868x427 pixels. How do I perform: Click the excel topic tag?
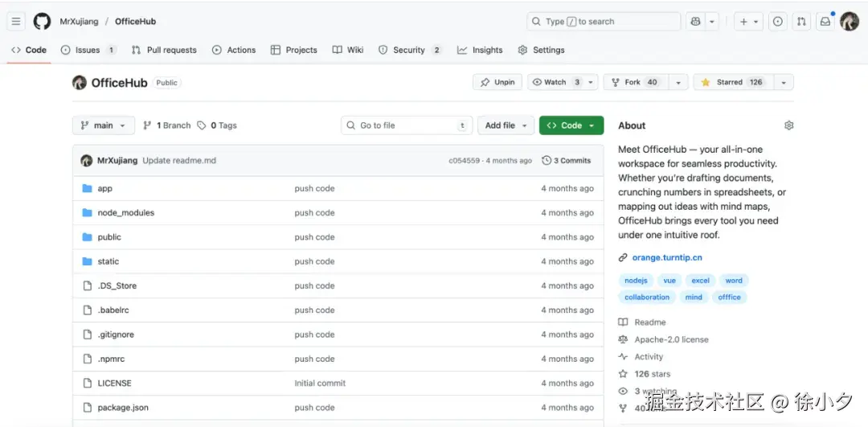point(700,281)
